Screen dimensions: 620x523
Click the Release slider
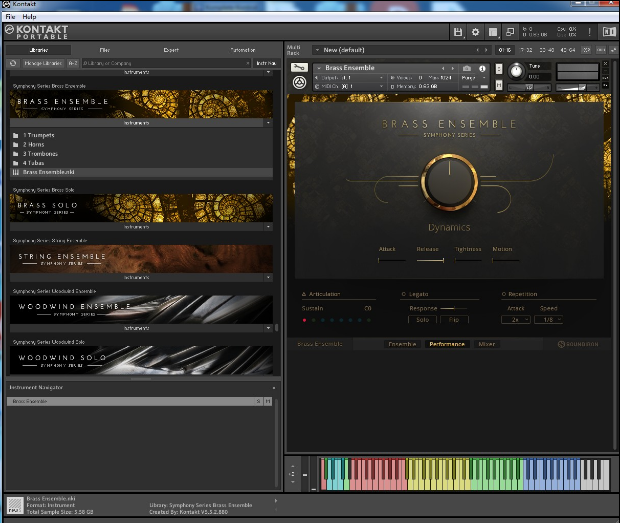(430, 260)
